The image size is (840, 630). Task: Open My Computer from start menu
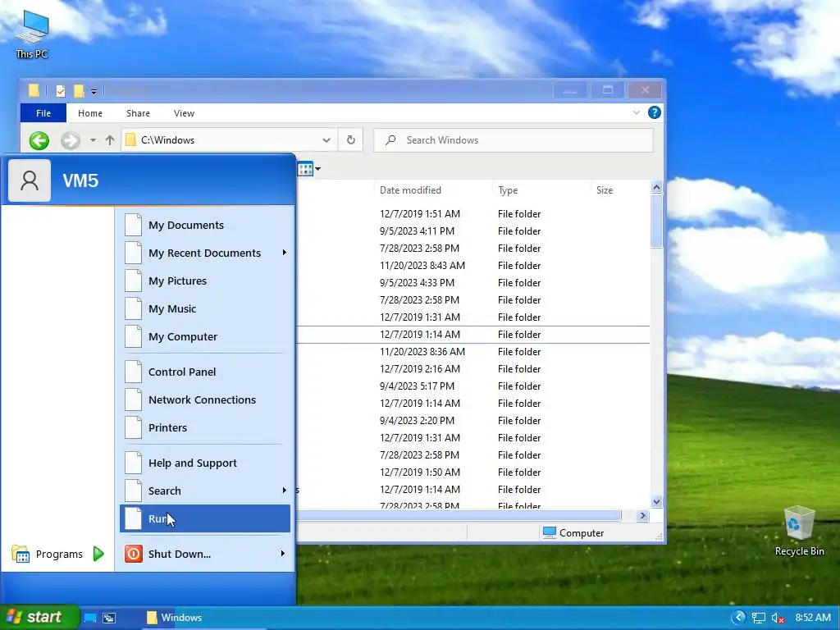pos(205,336)
